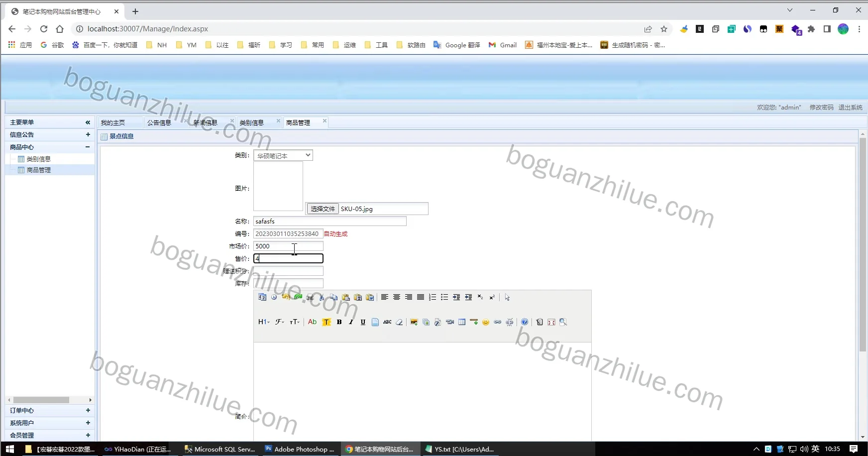Click the remove formatting eraser icon
Viewport: 868px width, 456px height.
[x=399, y=322]
